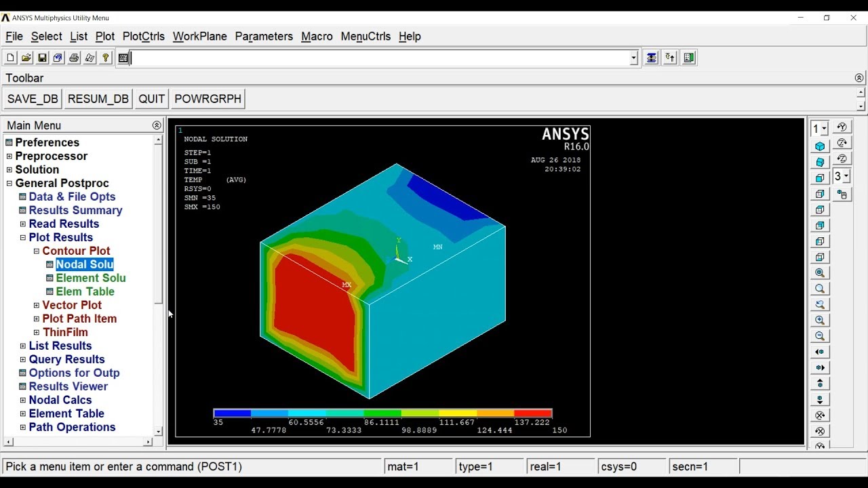Click the Raise Hidden icon right of the command box
868x488 pixels.
(652, 58)
